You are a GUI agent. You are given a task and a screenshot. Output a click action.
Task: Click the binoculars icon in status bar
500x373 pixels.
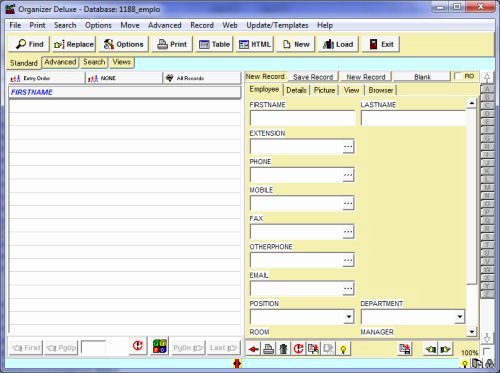489,364
